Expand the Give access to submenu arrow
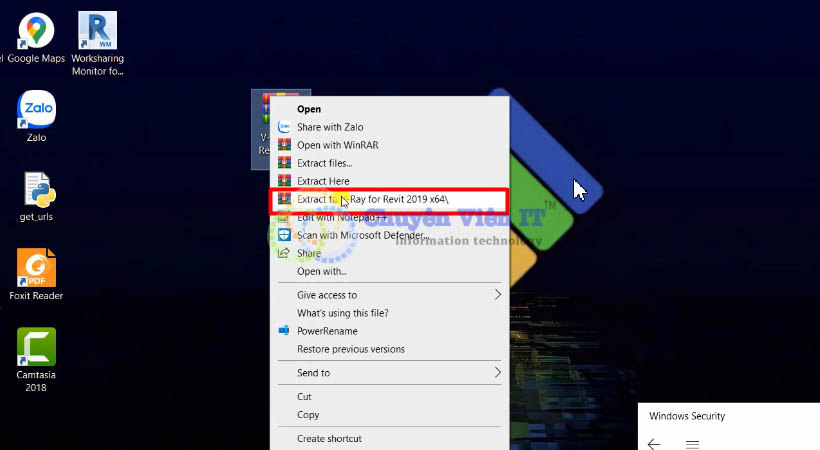820x450 pixels. coord(498,295)
